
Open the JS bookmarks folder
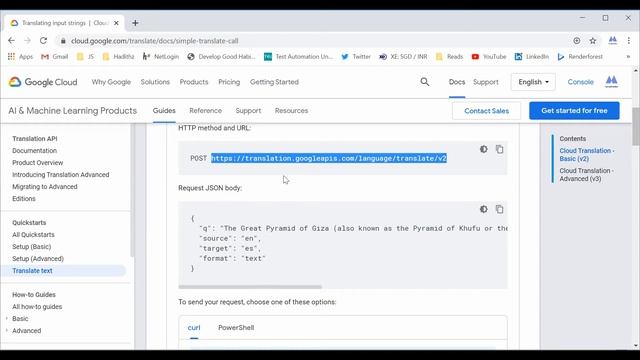pos(85,57)
